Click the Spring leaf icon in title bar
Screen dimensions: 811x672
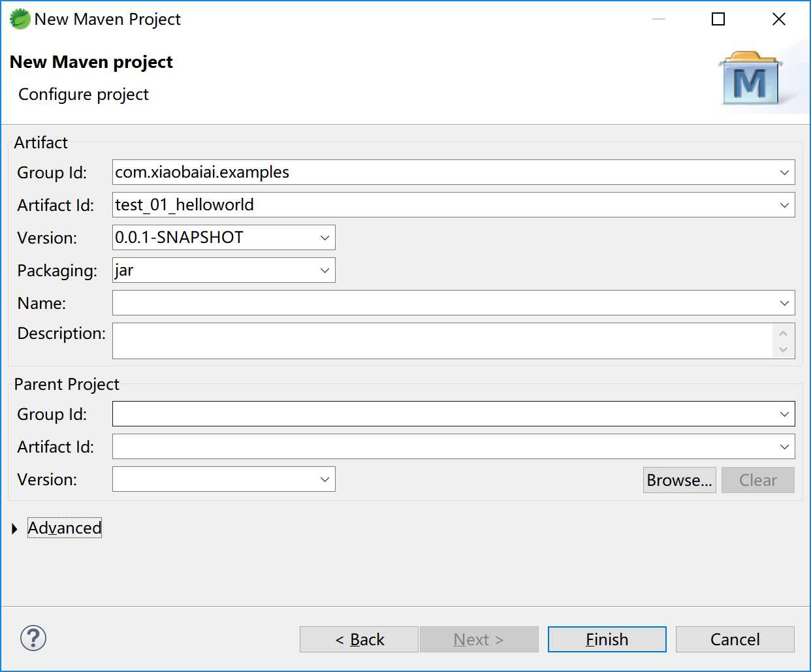coord(20,19)
